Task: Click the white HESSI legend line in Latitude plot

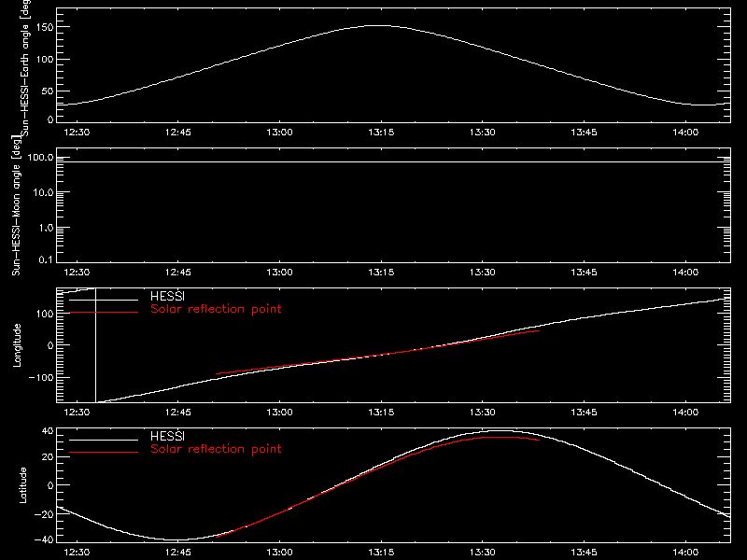Action: pyautogui.click(x=104, y=440)
